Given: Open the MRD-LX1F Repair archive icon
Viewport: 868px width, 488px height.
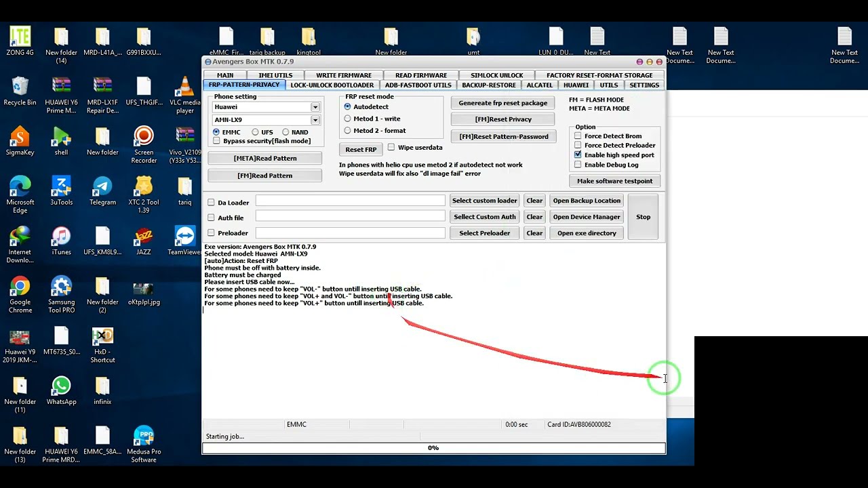Looking at the screenshot, I should tap(102, 95).
